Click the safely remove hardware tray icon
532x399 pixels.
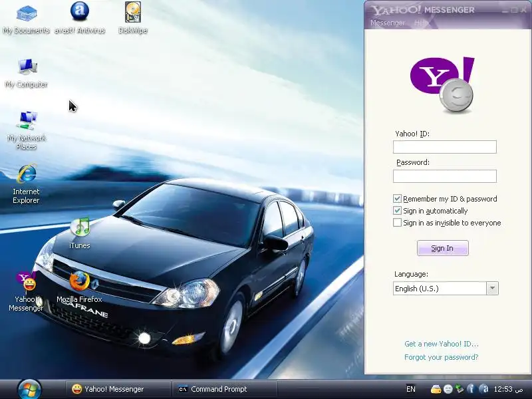point(436,389)
